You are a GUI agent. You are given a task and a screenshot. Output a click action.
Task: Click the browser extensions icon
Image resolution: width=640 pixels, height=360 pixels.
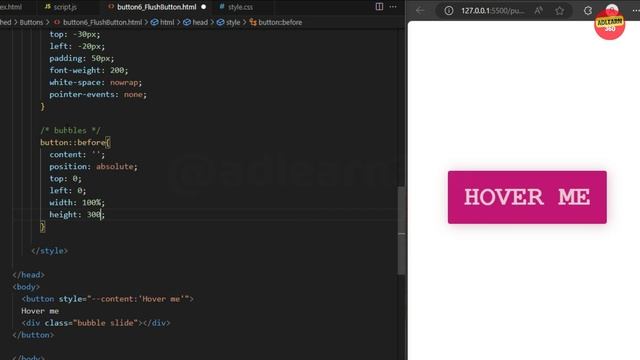click(x=588, y=11)
